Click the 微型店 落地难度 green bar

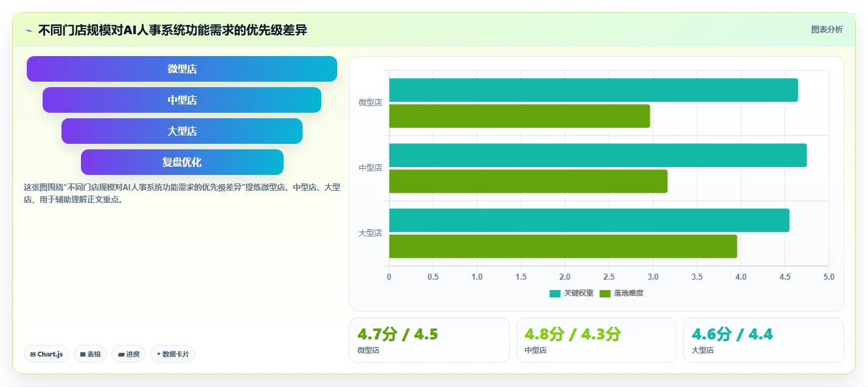pos(520,116)
